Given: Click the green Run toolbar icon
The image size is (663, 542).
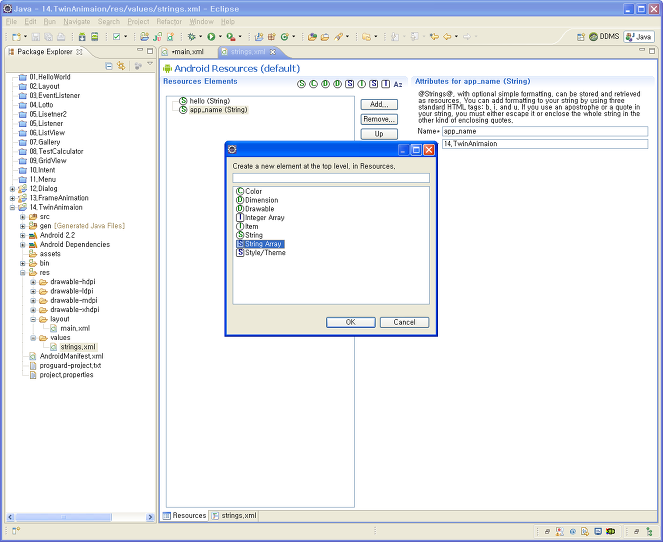Looking at the screenshot, I should click(211, 37).
